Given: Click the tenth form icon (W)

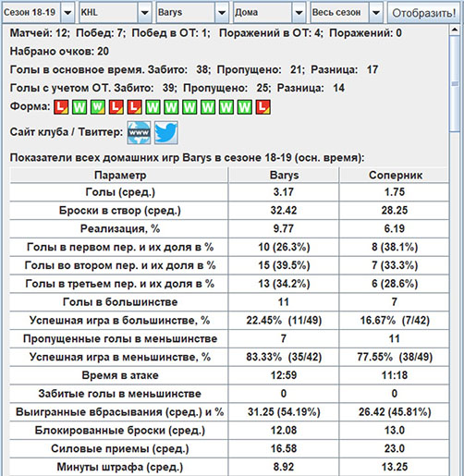Looking at the screenshot, I should (226, 107).
